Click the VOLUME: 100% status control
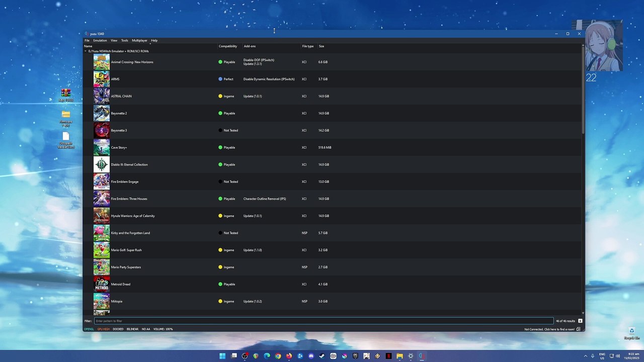 click(163, 329)
